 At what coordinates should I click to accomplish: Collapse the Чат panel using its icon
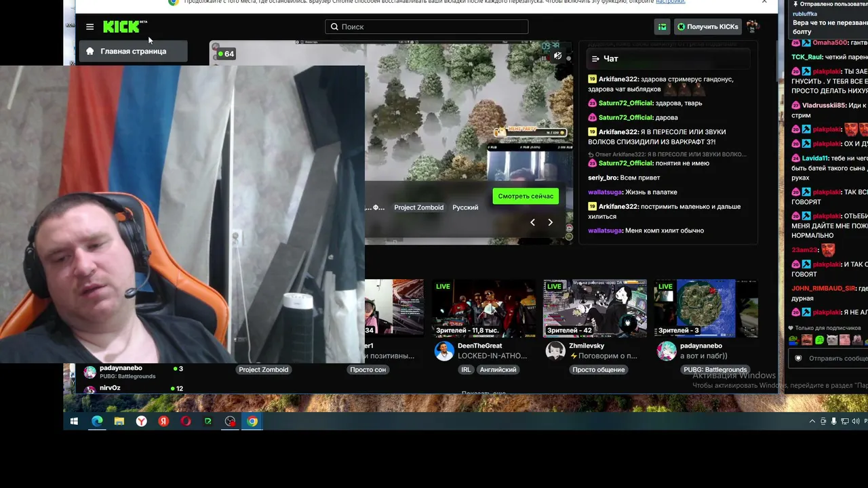click(x=595, y=59)
